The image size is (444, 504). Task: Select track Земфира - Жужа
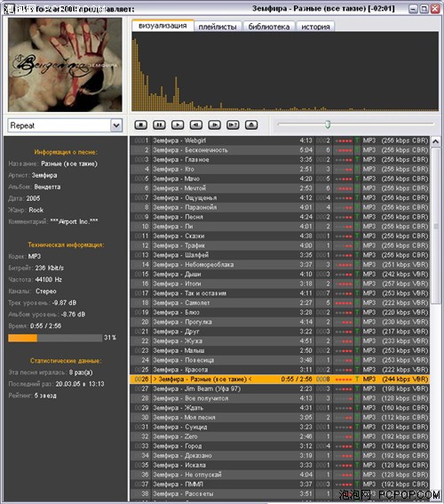pyautogui.click(x=280, y=341)
